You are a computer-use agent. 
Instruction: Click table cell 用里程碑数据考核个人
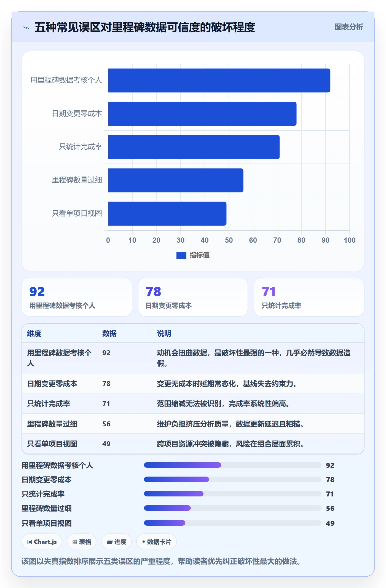tap(59, 358)
